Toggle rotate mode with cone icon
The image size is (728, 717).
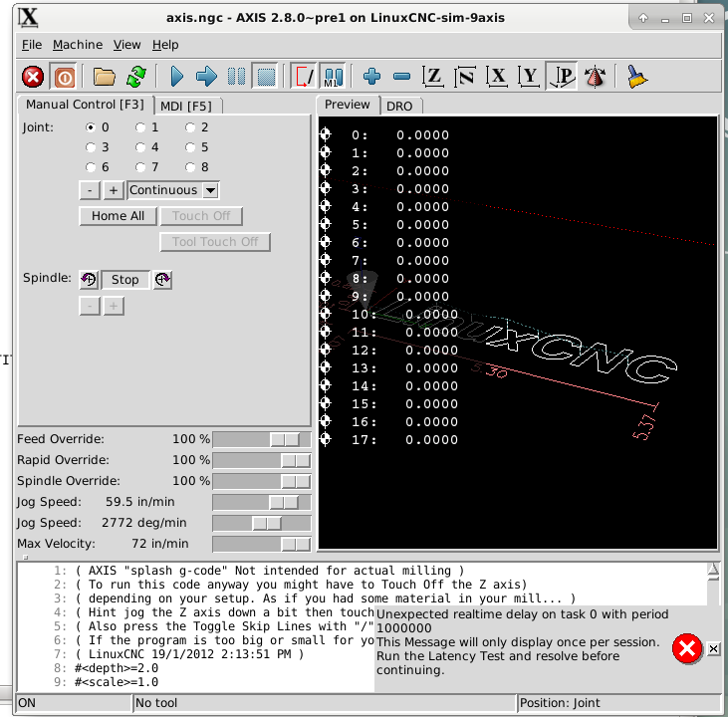point(595,77)
